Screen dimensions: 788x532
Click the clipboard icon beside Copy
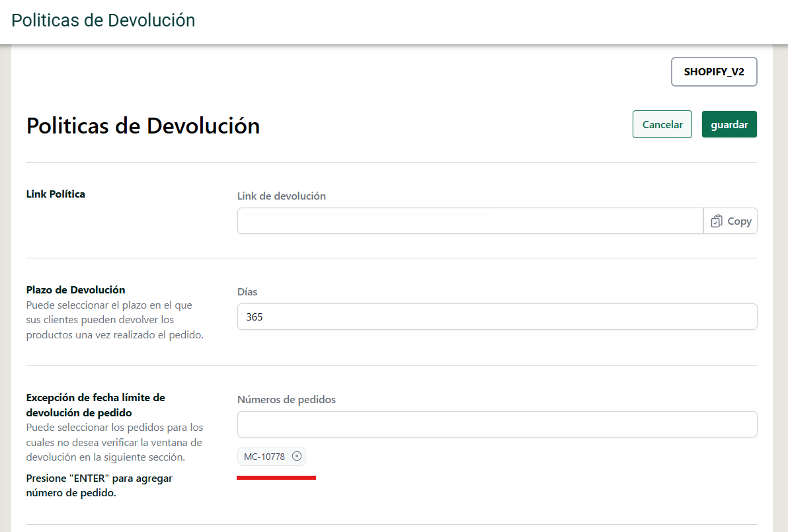click(716, 221)
